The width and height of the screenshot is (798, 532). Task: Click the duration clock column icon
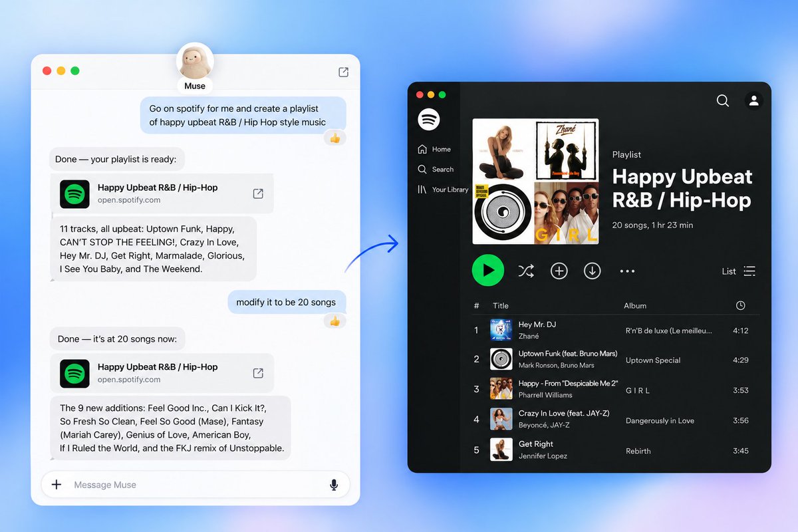pos(741,305)
